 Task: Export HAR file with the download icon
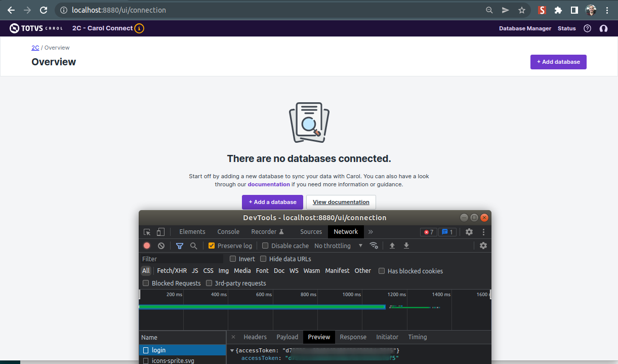pyautogui.click(x=406, y=246)
